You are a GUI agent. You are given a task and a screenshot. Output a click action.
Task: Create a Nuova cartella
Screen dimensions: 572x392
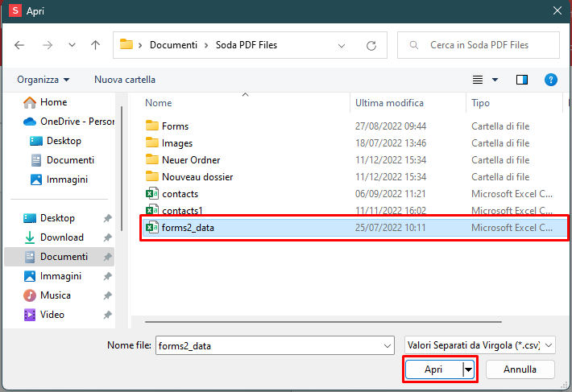point(125,80)
